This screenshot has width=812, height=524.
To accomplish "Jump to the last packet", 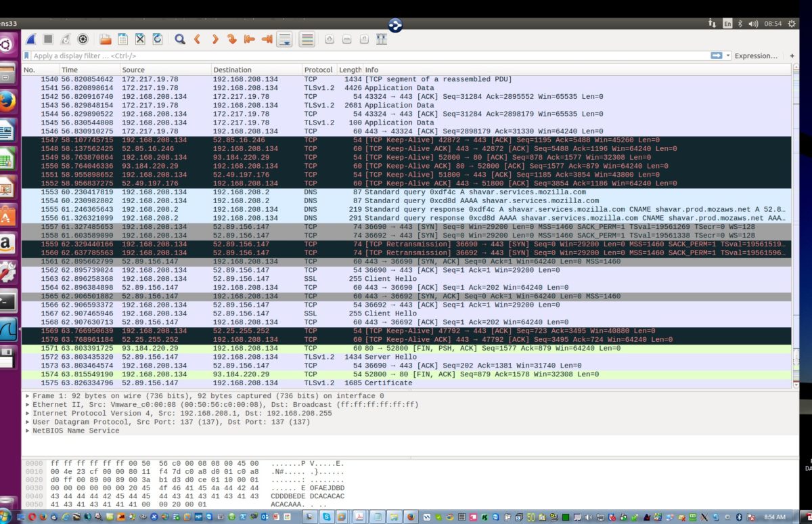I will pos(267,39).
